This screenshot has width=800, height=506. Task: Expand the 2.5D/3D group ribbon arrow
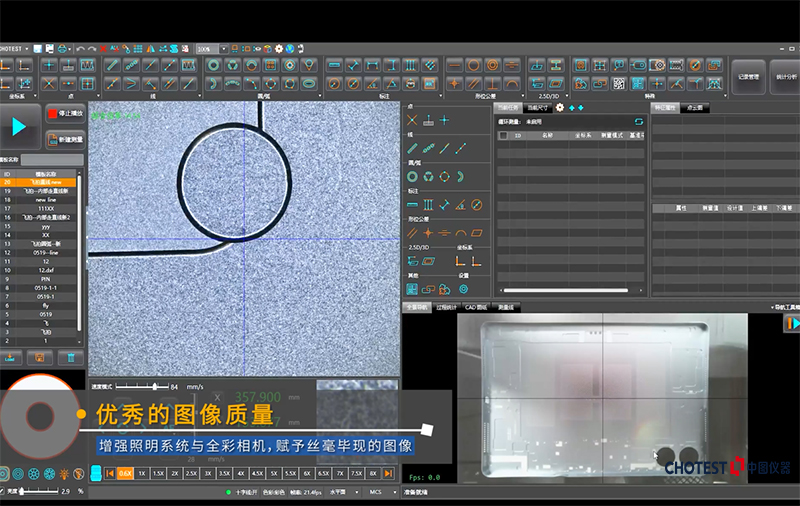click(566, 96)
